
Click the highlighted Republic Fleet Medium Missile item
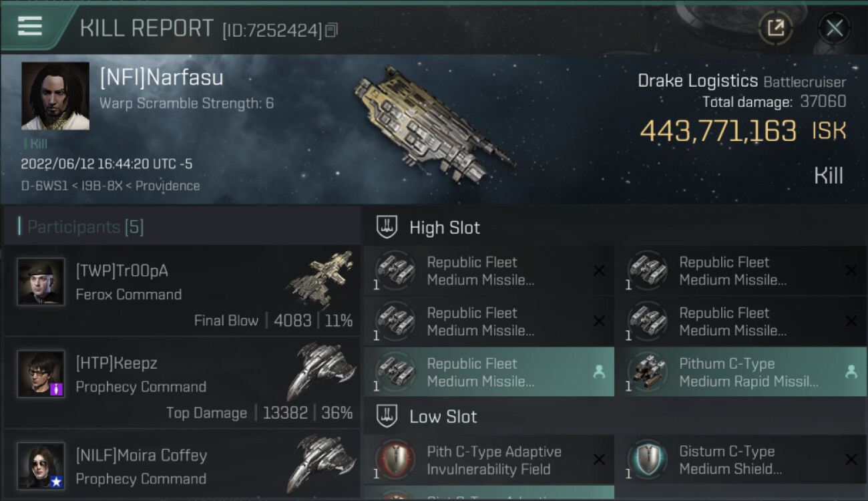(x=489, y=372)
